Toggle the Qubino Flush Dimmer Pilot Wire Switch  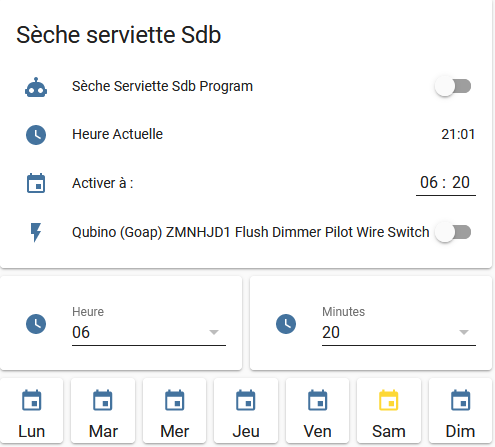click(453, 232)
